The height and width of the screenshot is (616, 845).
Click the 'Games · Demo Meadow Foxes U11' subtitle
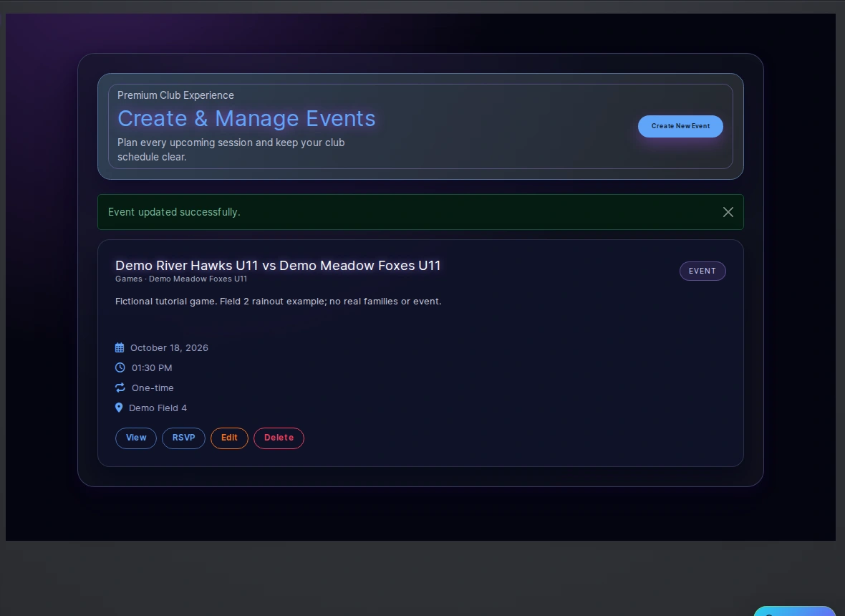tap(181, 279)
